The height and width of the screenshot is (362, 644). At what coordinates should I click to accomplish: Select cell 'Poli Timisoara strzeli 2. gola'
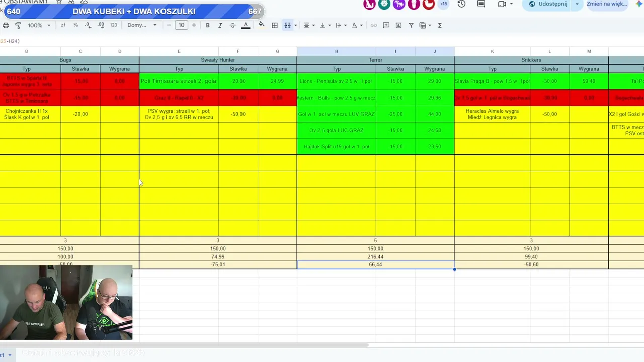[x=179, y=81]
